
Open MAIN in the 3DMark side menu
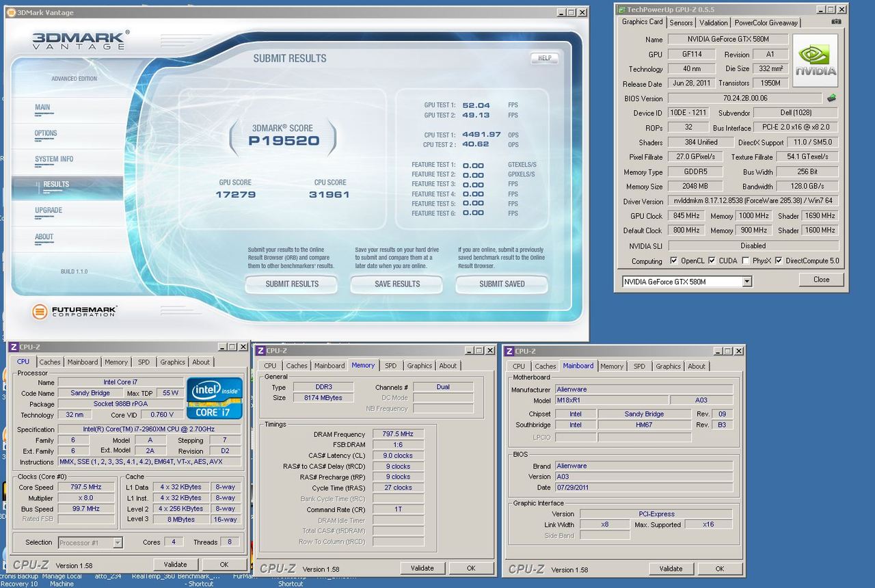point(42,107)
